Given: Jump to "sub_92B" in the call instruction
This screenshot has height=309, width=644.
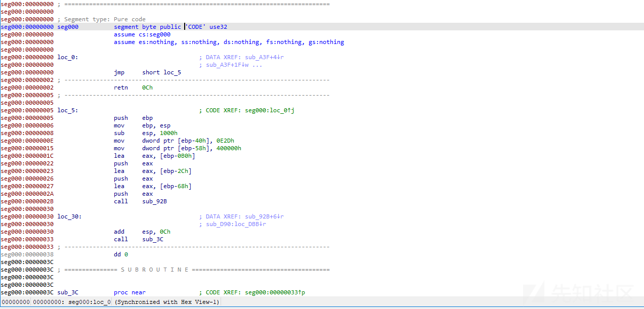Looking at the screenshot, I should [x=154, y=201].
